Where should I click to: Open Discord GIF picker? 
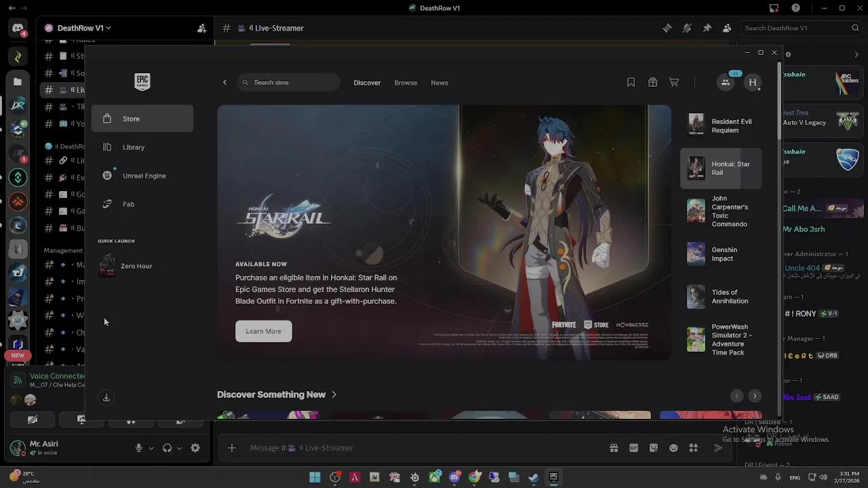tap(633, 448)
